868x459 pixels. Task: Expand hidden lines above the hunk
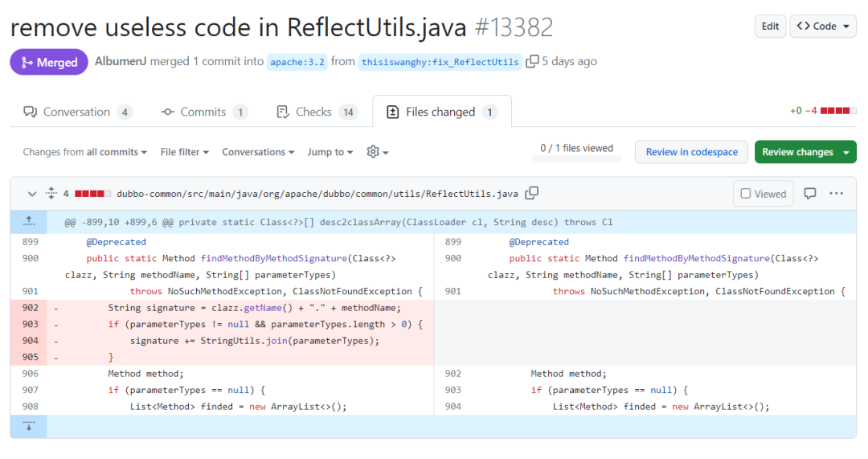[29, 222]
